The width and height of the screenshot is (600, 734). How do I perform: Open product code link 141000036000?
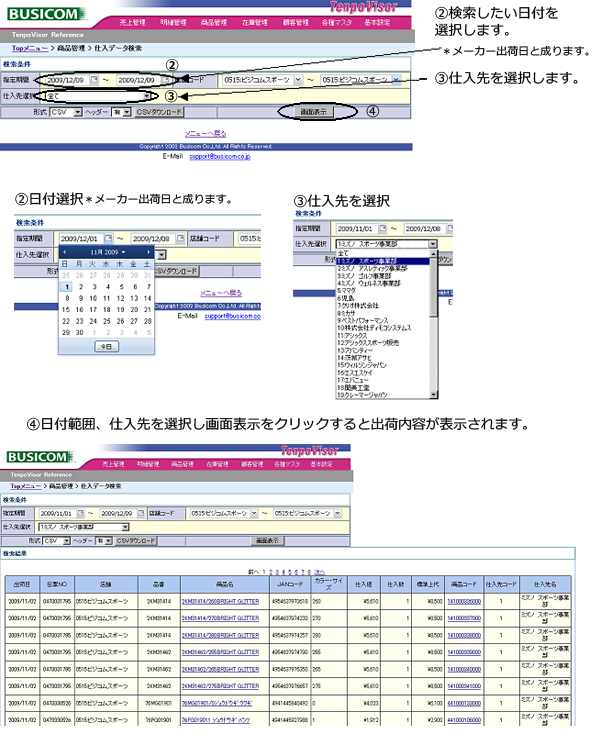tap(464, 602)
